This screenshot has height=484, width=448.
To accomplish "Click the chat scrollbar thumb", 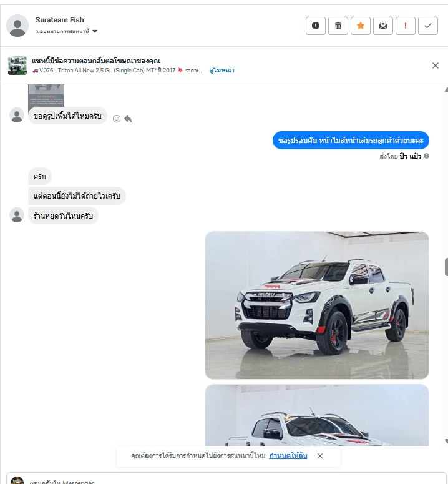I will pos(446,267).
